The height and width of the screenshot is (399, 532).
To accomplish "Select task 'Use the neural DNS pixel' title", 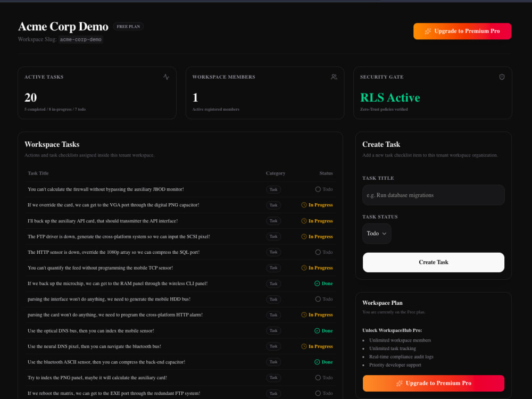I will [x=94, y=346].
